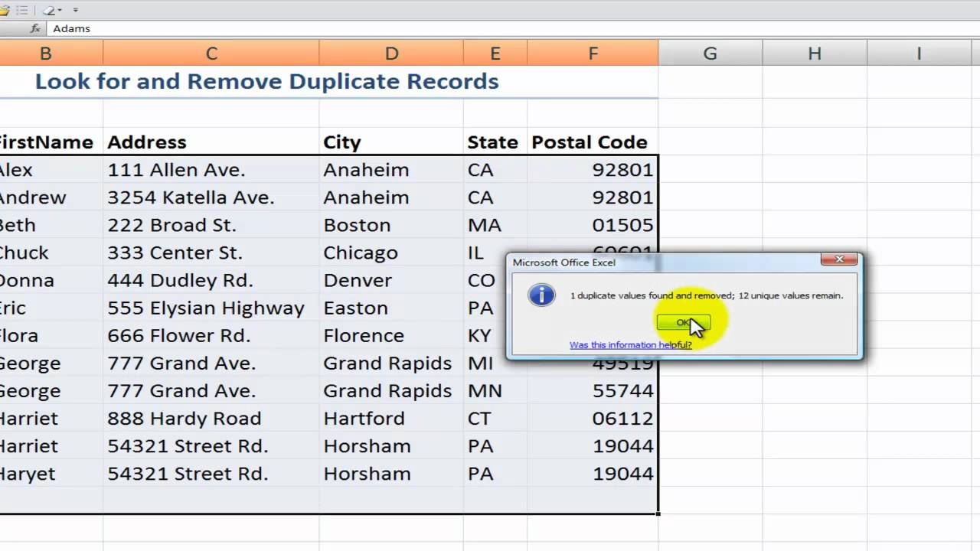Select the Boston city cell

pos(391,225)
